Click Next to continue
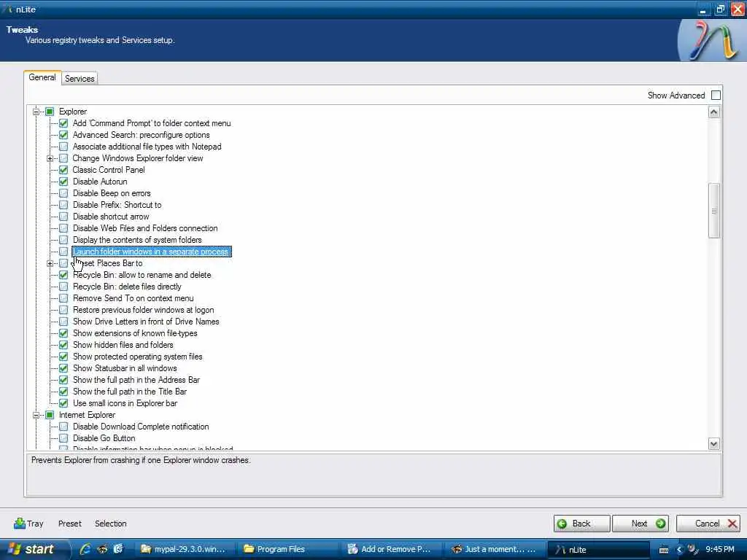747x560 pixels. (x=640, y=524)
